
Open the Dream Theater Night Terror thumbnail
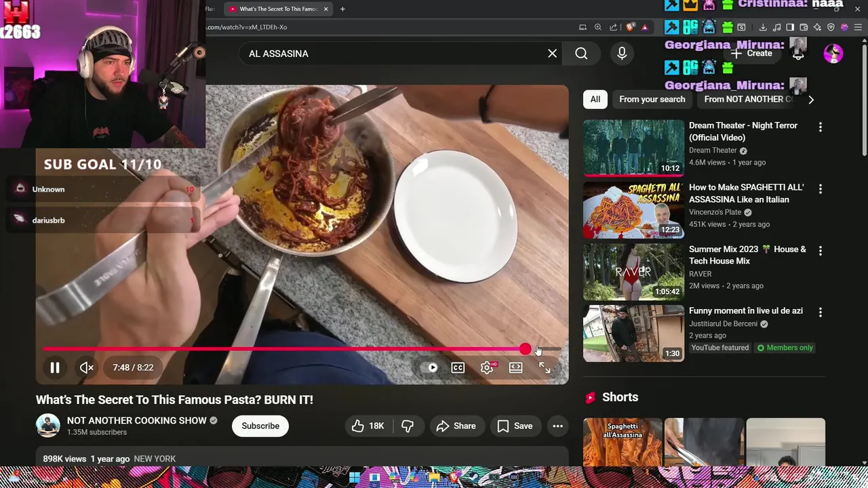[633, 148]
